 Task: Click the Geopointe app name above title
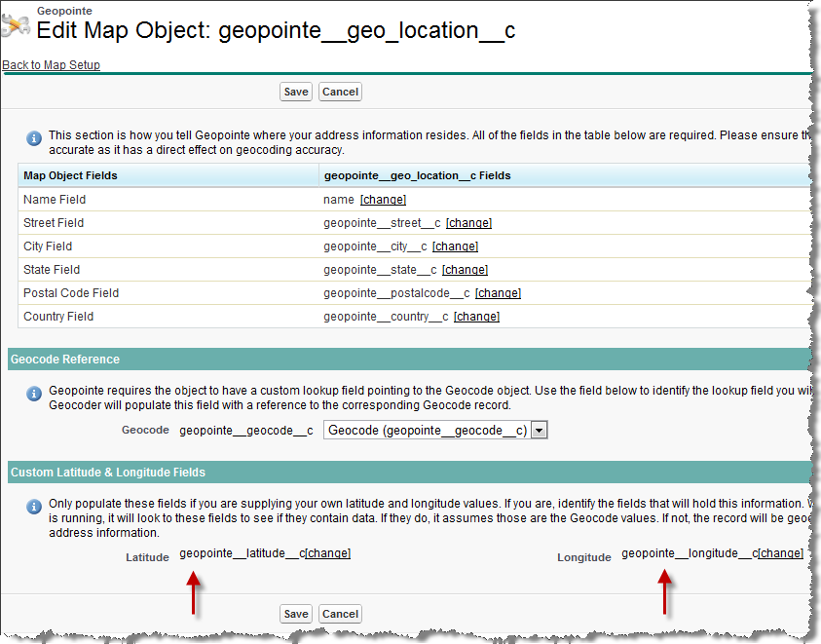click(x=64, y=11)
